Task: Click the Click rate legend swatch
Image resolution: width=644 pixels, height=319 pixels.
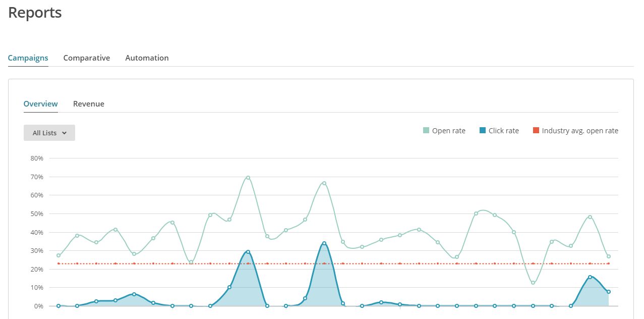Action: point(483,131)
